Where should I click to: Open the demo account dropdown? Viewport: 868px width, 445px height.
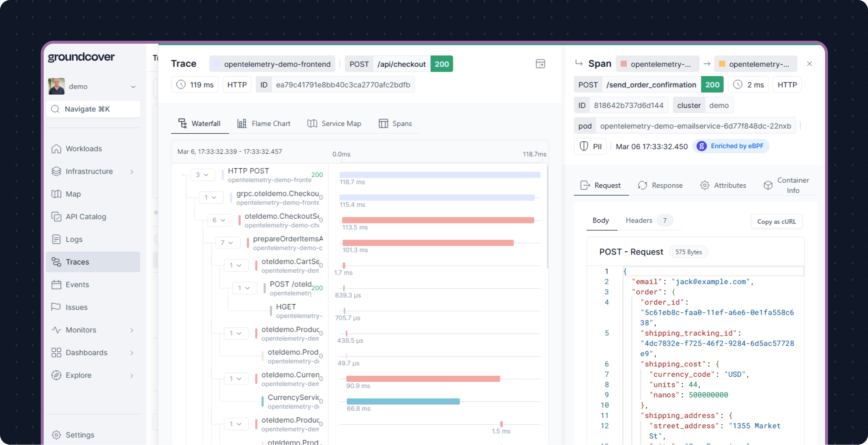[x=133, y=87]
